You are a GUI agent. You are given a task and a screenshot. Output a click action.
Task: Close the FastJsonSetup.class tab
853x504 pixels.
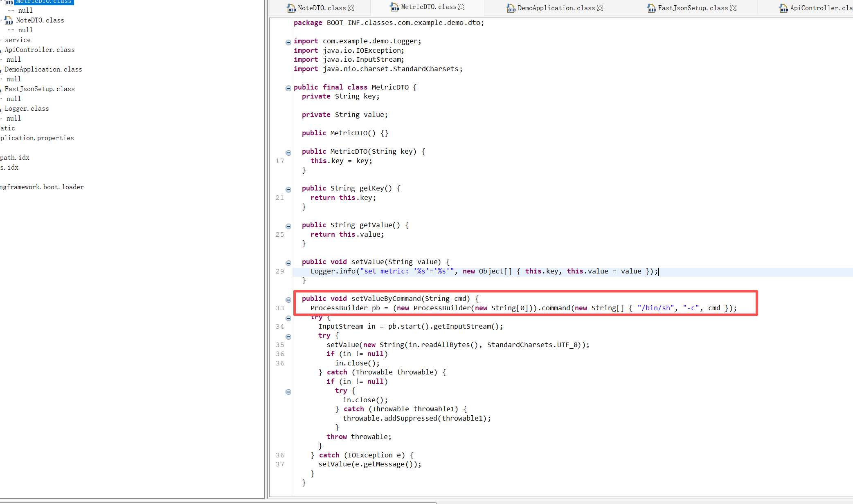pyautogui.click(x=734, y=8)
